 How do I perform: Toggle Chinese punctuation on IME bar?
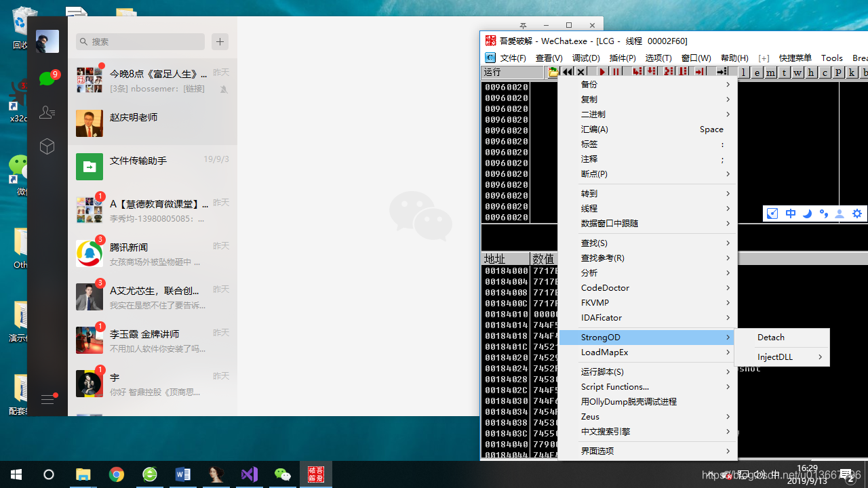(x=823, y=213)
